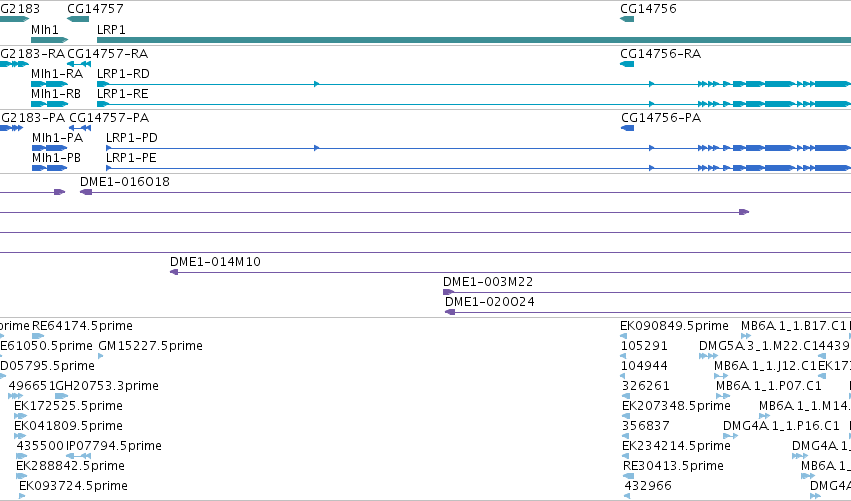Click the 356837 EST label

point(646,426)
